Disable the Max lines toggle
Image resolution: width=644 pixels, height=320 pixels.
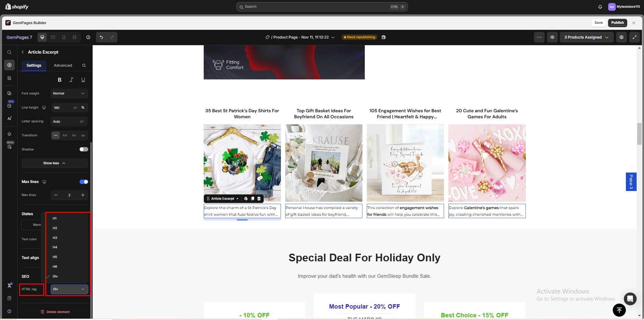click(84, 182)
